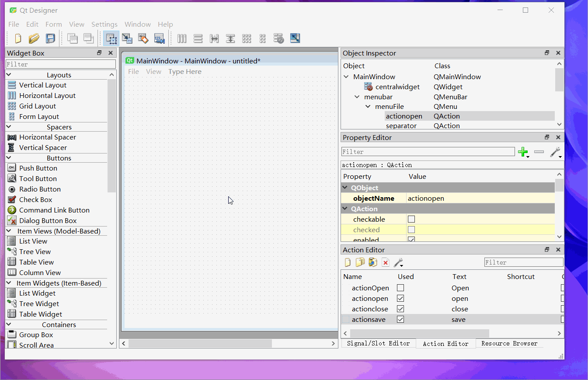The height and width of the screenshot is (380, 588).
Task: Click the Bring to Front toolbar icon
Action: tap(89, 38)
